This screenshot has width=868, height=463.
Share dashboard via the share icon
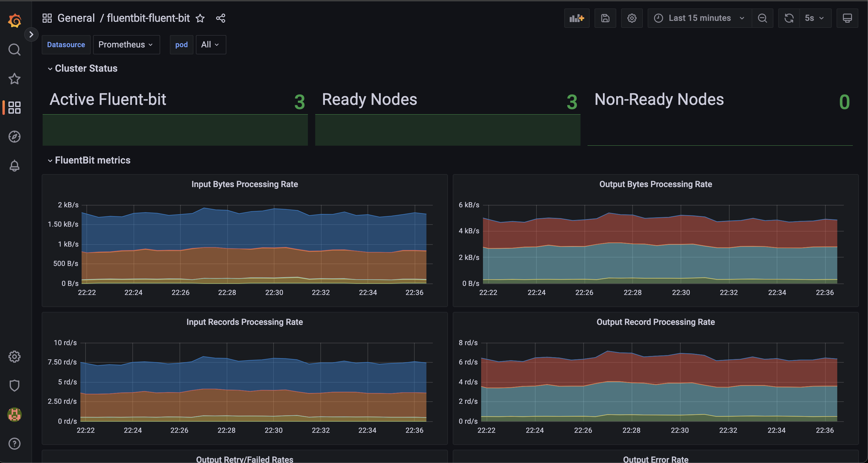point(221,18)
